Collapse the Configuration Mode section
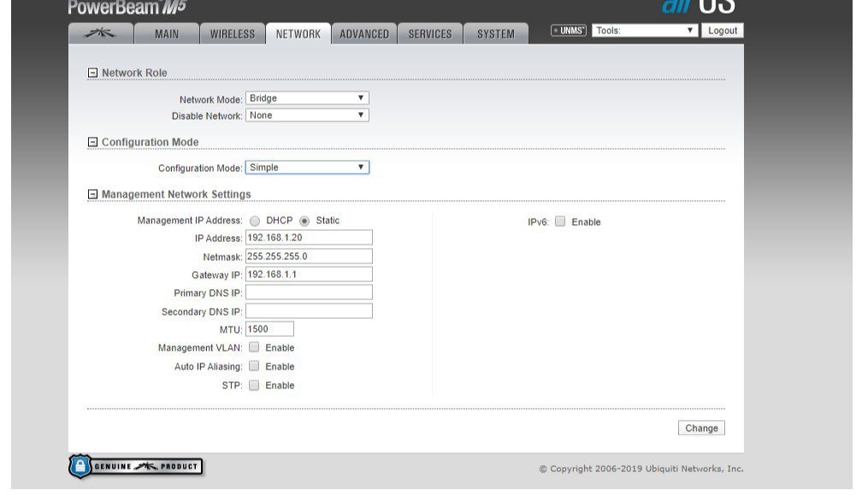 [92, 142]
